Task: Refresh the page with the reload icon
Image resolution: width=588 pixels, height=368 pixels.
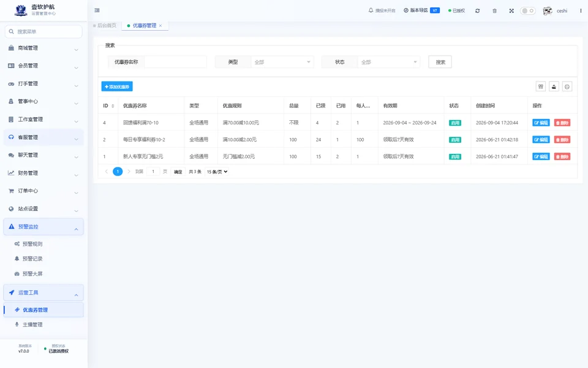Action: [x=477, y=11]
